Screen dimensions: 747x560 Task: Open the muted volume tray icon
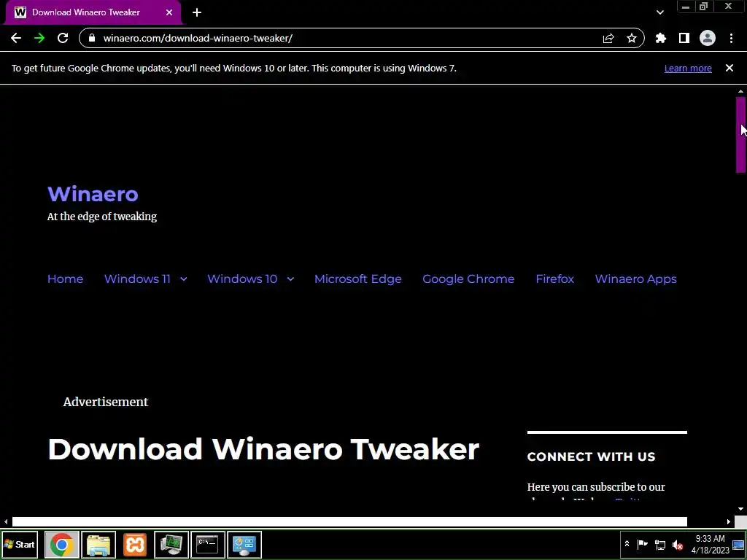[678, 544]
